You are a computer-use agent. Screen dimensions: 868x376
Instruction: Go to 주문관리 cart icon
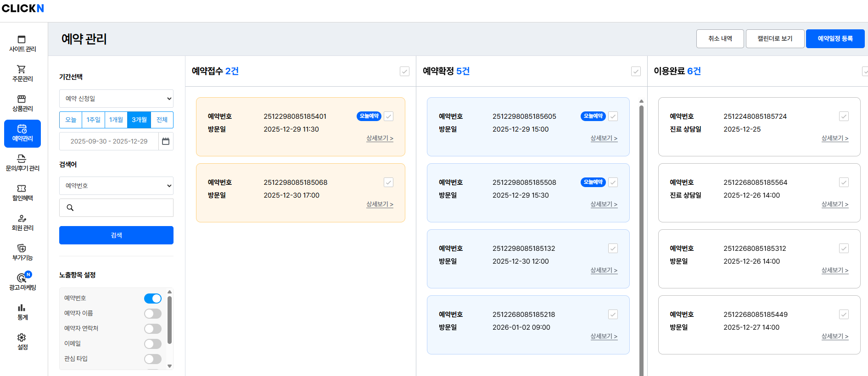coord(22,69)
